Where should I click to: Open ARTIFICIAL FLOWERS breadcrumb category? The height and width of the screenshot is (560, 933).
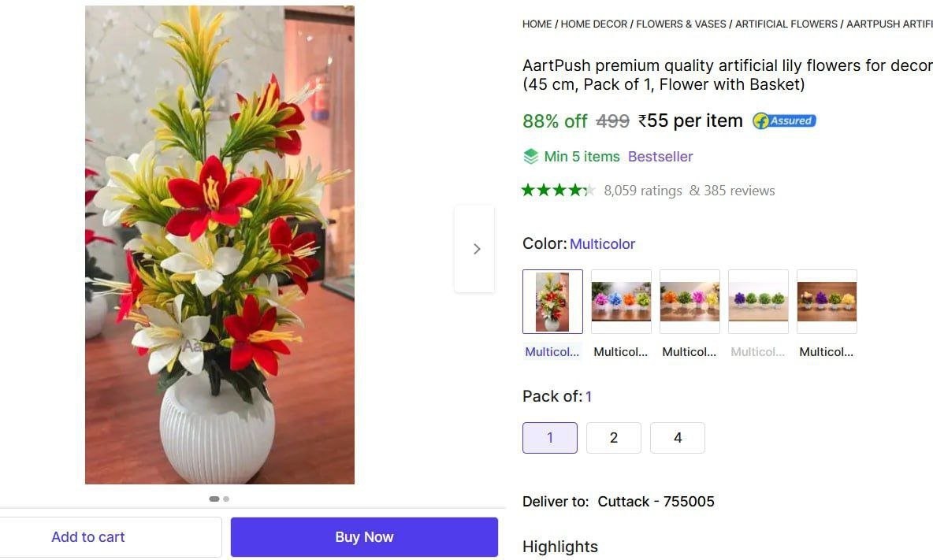tap(786, 24)
